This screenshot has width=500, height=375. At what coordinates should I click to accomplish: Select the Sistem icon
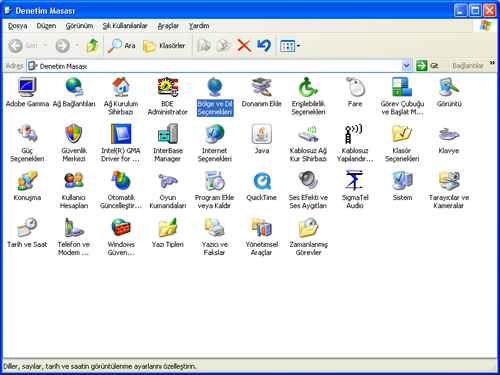402,186
